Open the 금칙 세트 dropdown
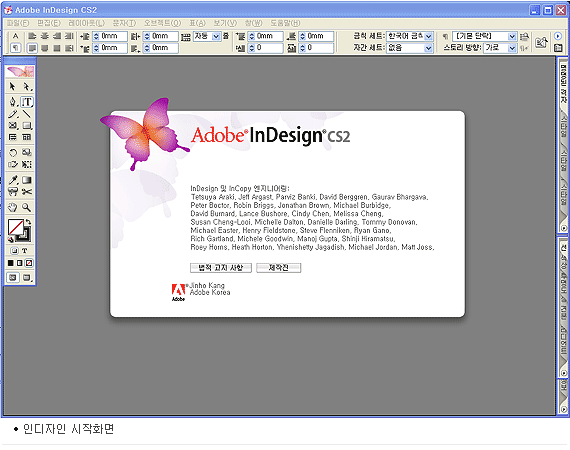The image size is (570, 450). click(429, 36)
